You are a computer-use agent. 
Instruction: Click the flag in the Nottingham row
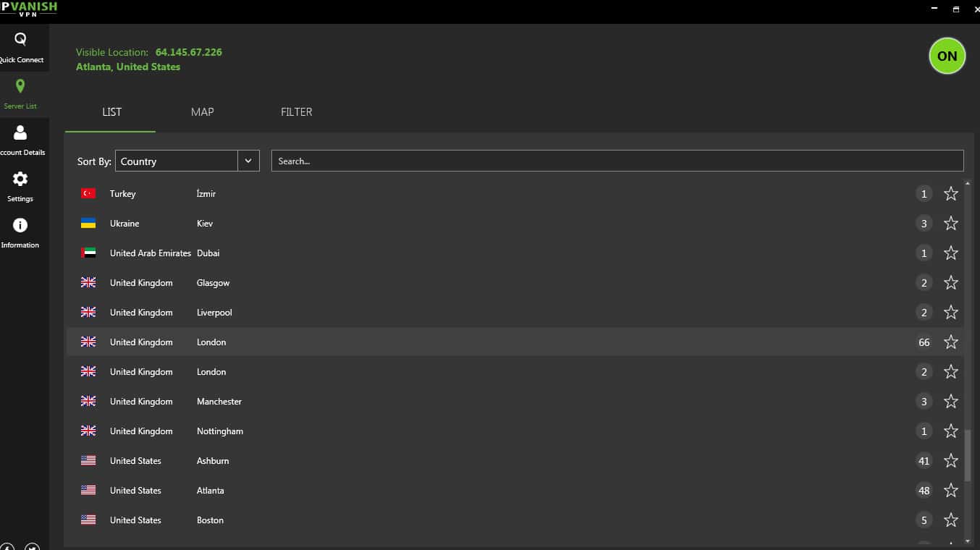(x=88, y=431)
